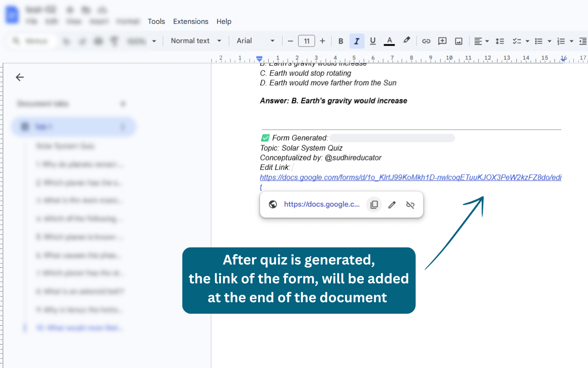Copy link icon in link popup
The width and height of the screenshot is (588, 368).
[374, 205]
